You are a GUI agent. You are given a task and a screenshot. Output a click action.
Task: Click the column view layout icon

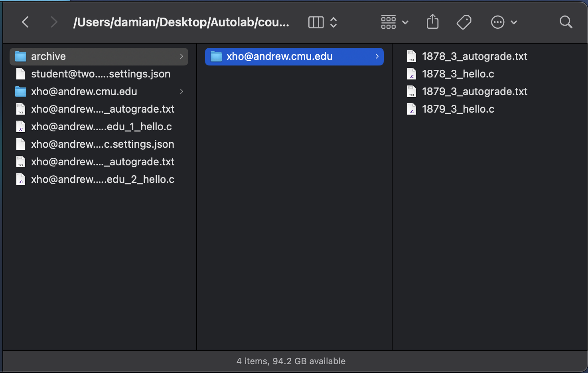[316, 22]
